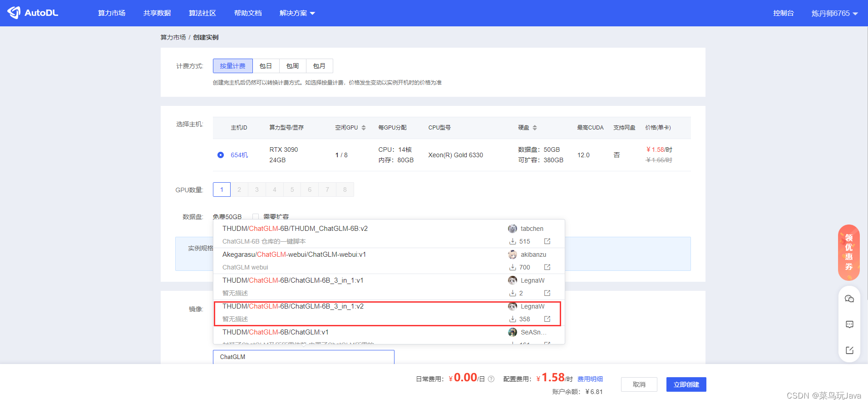Image resolution: width=868 pixels, height=404 pixels.
Task: Select GPU count 1
Action: (222, 190)
